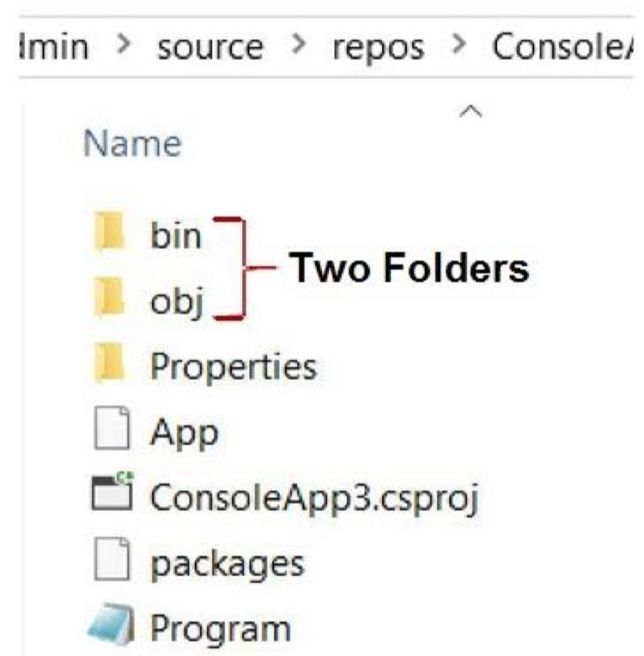This screenshot has width=644, height=656.
Task: Click the ConsoleApp3.csproj project icon
Action: click(112, 492)
